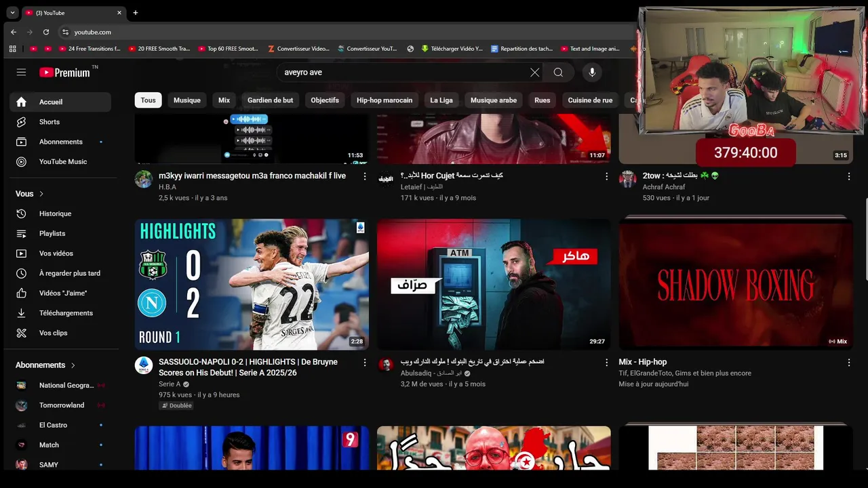This screenshot has width=868, height=488.
Task: Open the Repartition des tach... bookmark
Action: tap(521, 49)
